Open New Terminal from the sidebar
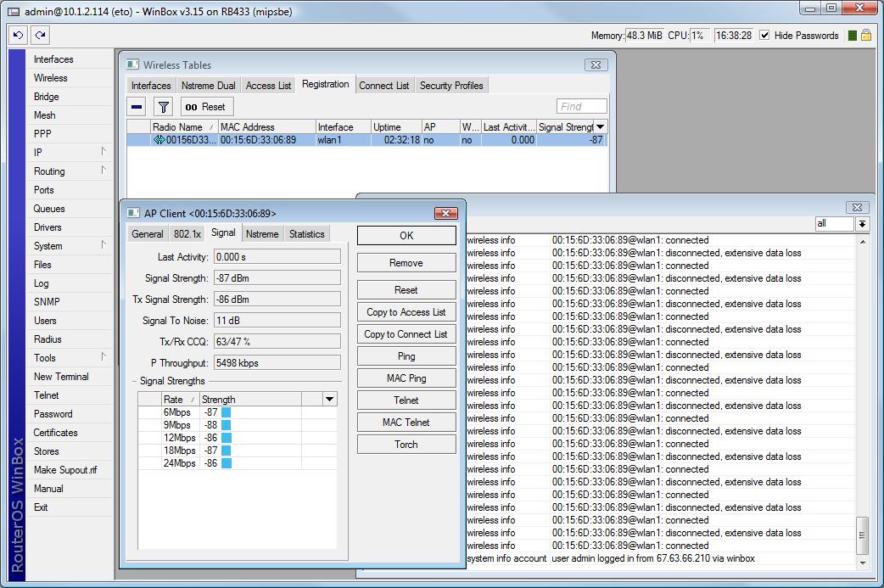The image size is (884, 588). coord(61,377)
